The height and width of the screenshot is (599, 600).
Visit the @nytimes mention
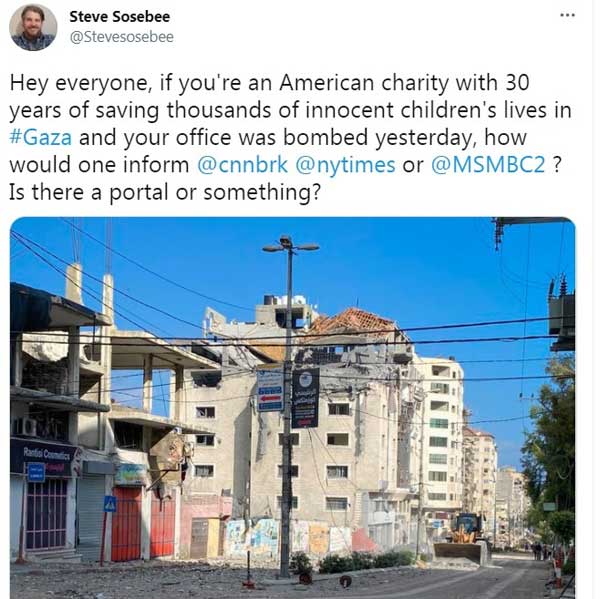click(x=345, y=165)
